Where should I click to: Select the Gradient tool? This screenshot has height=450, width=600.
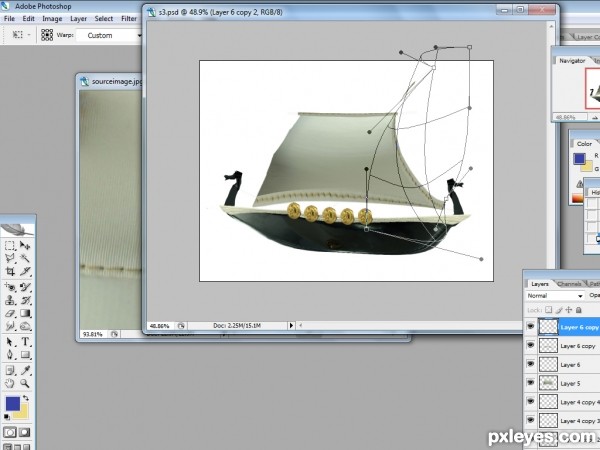click(x=25, y=313)
